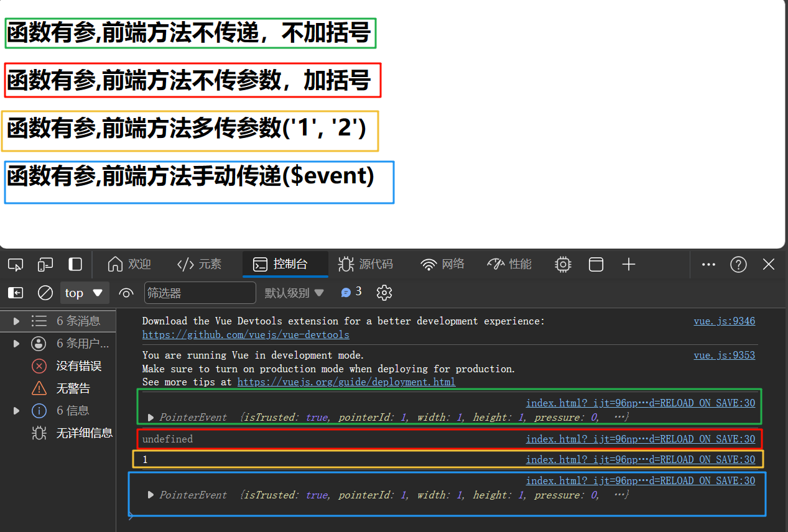Viewport: 788px width, 532px height.
Task: Expand the 6 条消息 sidebar group
Action: point(16,321)
